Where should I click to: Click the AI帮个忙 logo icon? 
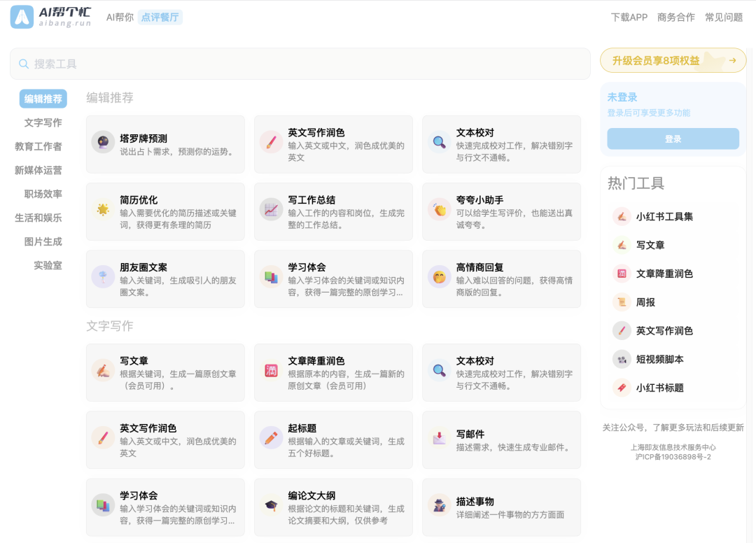22,17
